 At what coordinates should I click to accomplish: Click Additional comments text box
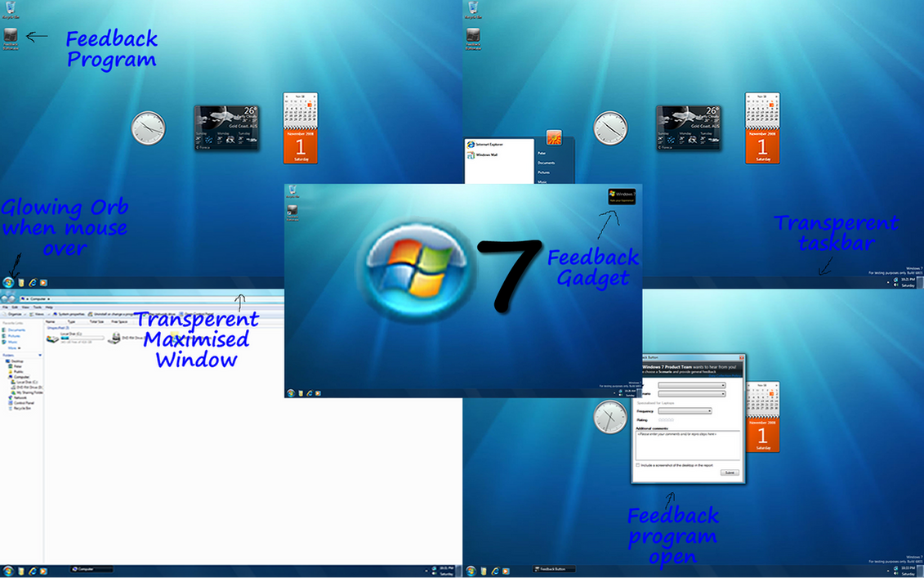coord(688,445)
